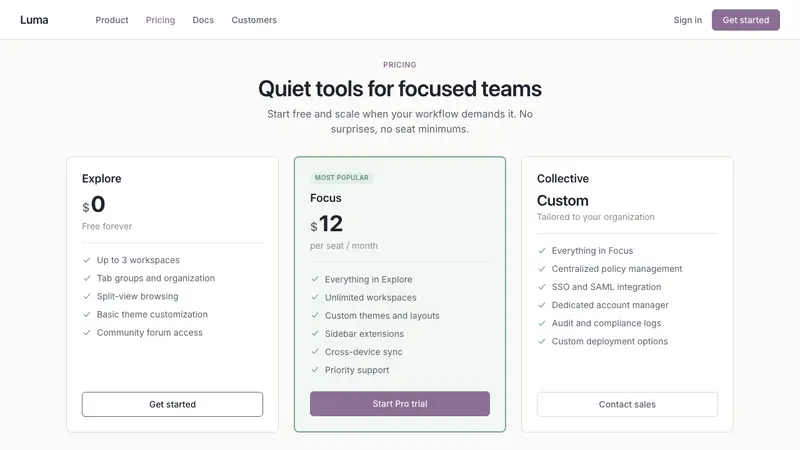800x450 pixels.
Task: Go to Docs in navigation
Action: pos(203,20)
